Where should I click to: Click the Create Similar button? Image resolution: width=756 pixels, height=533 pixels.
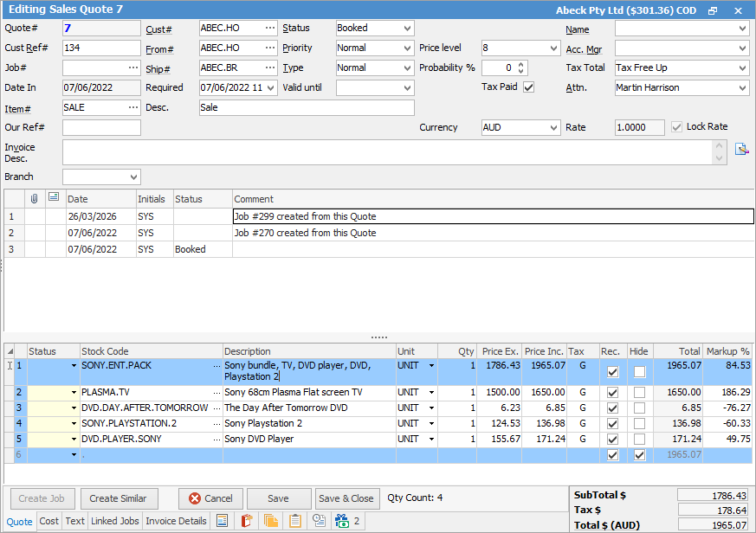pos(119,498)
